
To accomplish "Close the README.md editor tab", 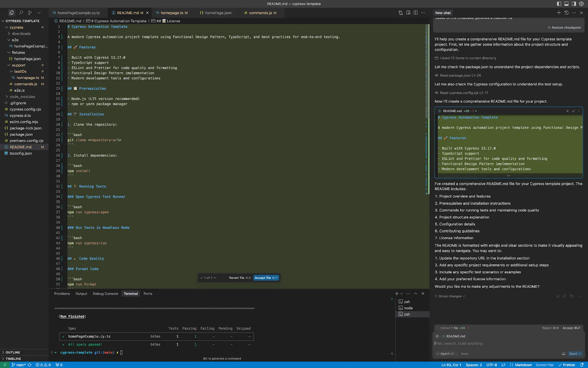I will tap(147, 13).
